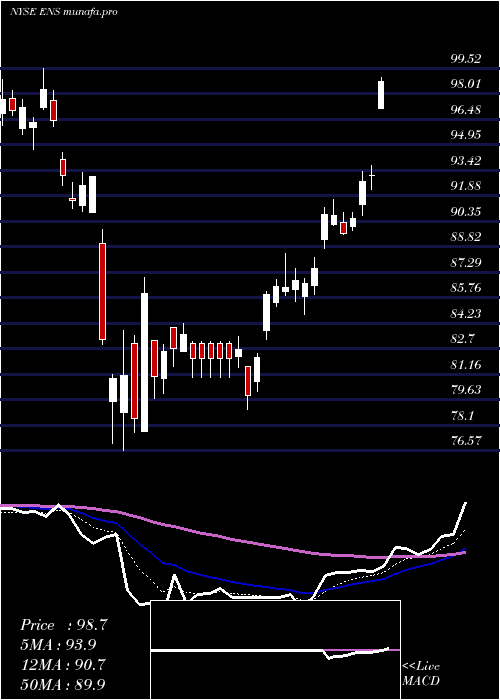Select the 79.63 price axis label
Screen dimensions: 500x700
(x=466, y=390)
